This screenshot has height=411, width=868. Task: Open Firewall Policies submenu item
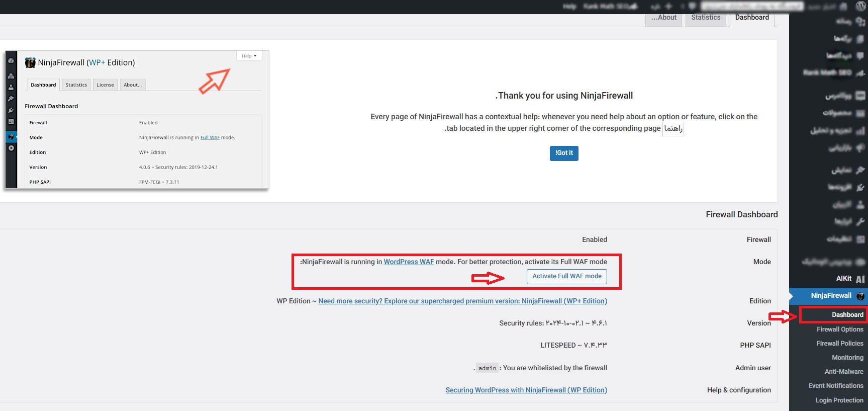pyautogui.click(x=840, y=344)
